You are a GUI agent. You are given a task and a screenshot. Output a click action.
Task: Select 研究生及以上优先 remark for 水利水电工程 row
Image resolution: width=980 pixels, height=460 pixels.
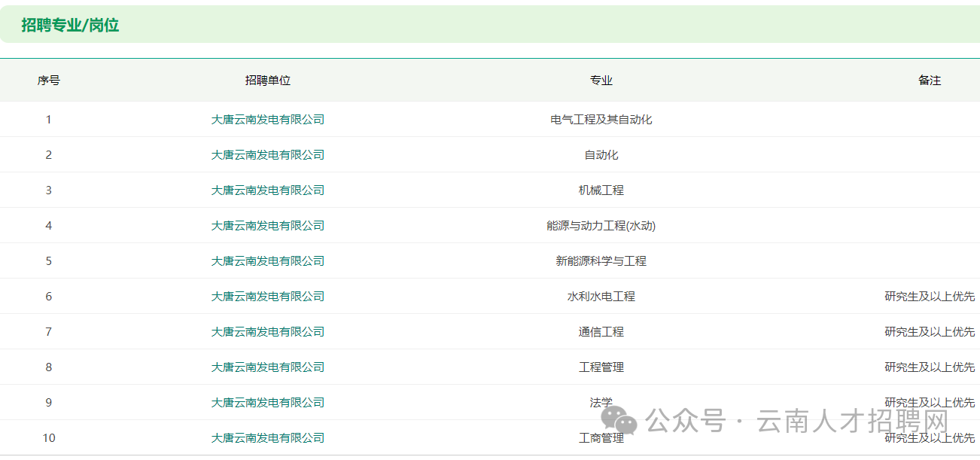pyautogui.click(x=930, y=296)
